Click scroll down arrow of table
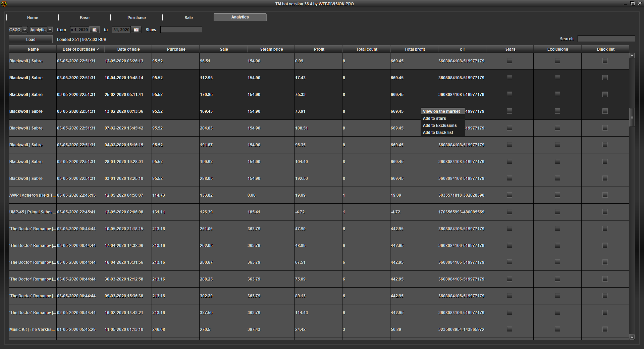Viewport: 644px width, 349px height. [632, 337]
